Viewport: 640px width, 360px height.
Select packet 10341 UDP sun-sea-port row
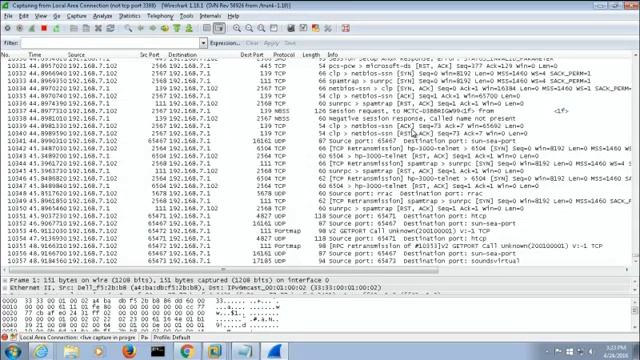(x=316, y=141)
